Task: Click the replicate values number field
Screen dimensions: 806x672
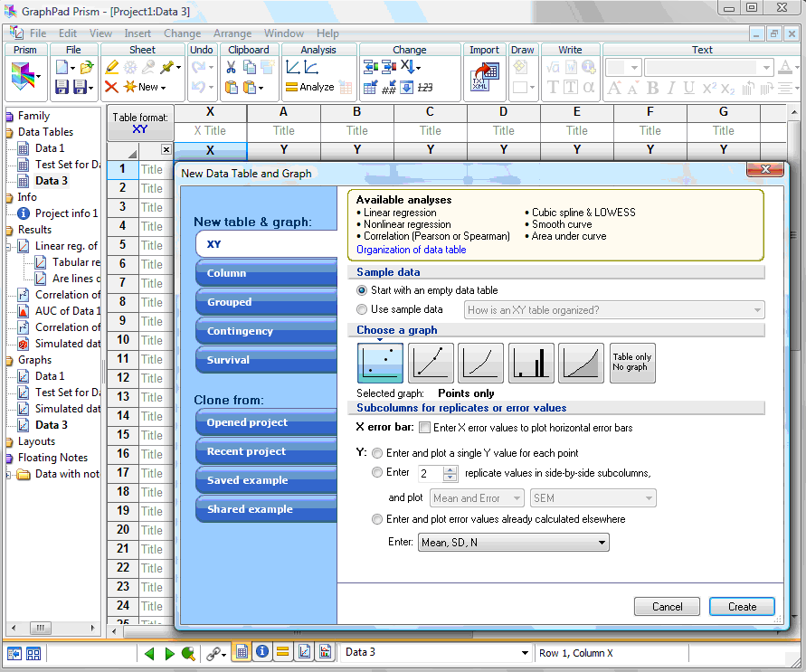Action: point(431,473)
